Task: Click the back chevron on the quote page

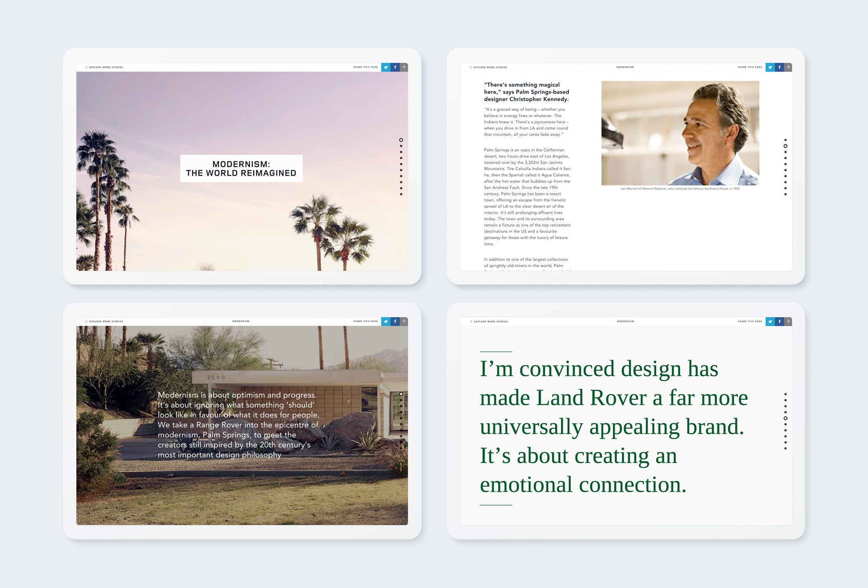Action: [x=471, y=322]
